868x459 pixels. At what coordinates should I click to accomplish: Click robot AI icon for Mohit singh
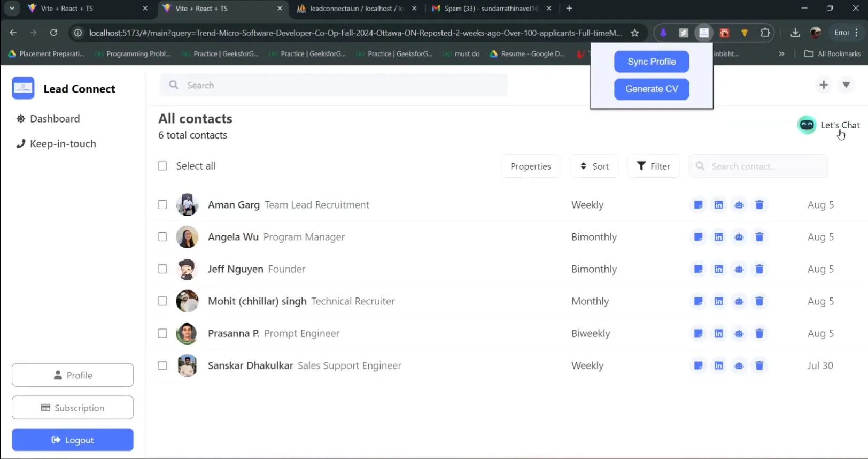[739, 301]
